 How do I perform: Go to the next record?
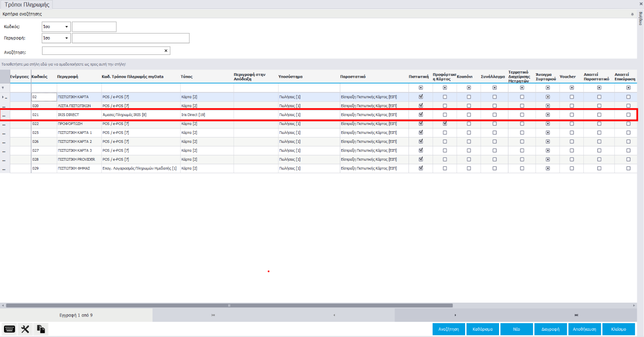pyautogui.click(x=455, y=315)
